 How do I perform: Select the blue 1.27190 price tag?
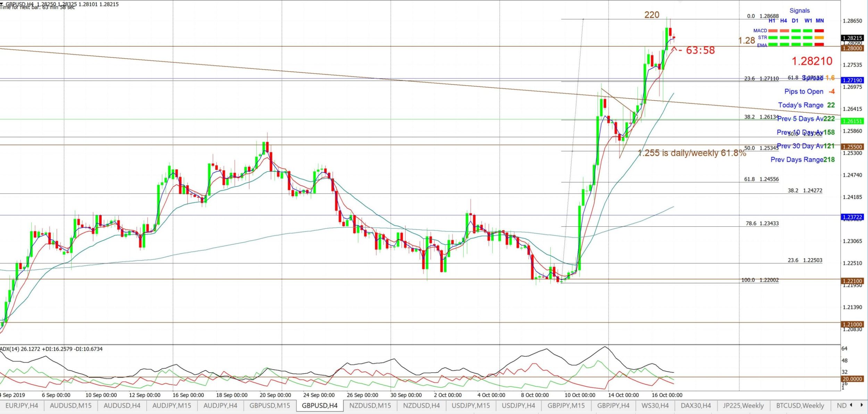coord(852,80)
